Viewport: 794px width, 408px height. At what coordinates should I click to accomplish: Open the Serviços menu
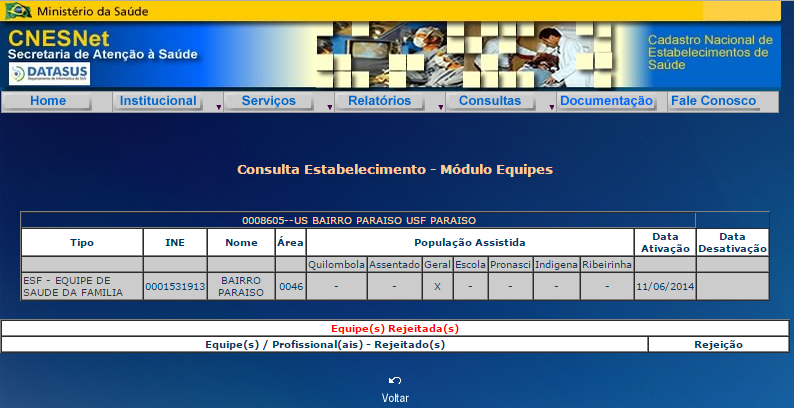click(x=268, y=101)
